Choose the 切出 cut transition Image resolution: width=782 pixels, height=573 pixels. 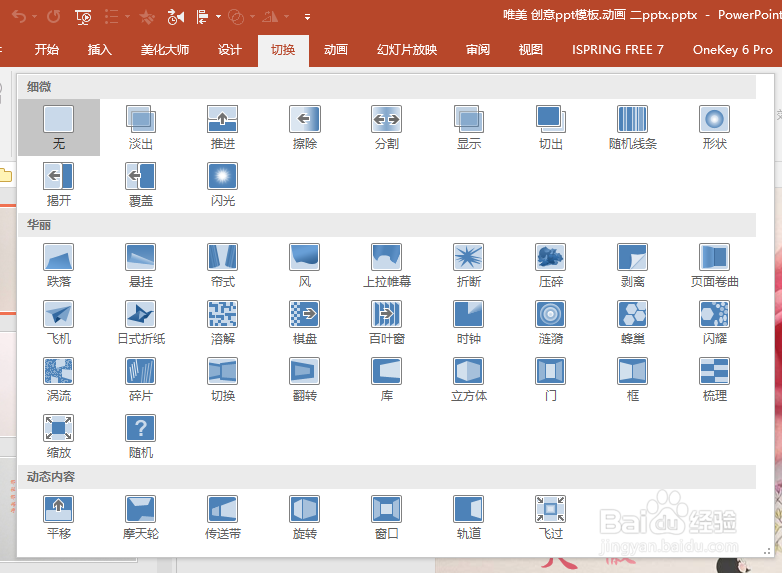tap(551, 128)
